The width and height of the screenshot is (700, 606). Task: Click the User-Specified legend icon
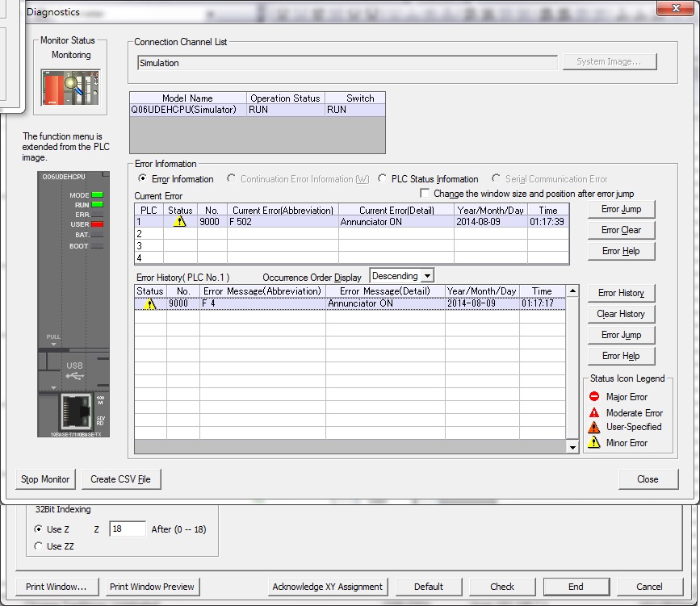(594, 427)
